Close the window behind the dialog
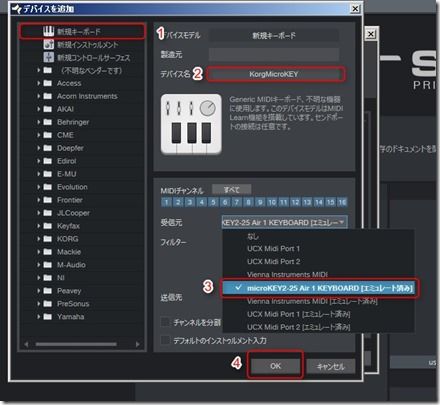The height and width of the screenshot is (405, 440). pyautogui.click(x=371, y=34)
